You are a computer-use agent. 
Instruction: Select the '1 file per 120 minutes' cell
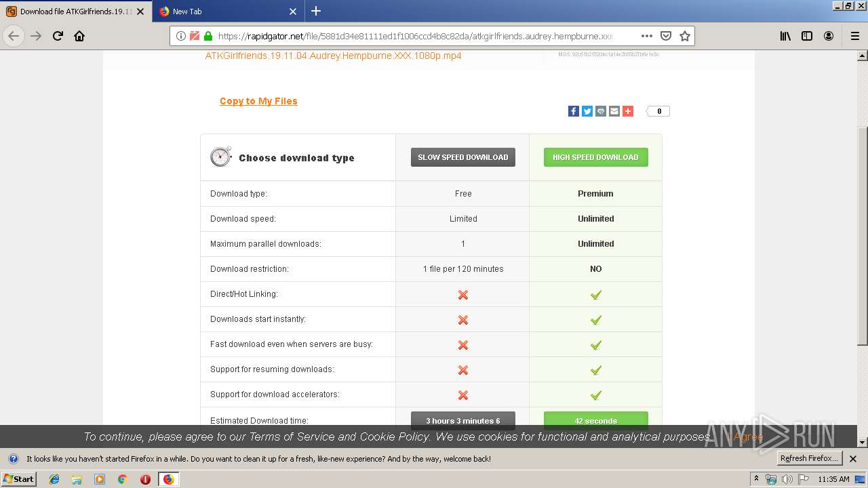pos(463,269)
